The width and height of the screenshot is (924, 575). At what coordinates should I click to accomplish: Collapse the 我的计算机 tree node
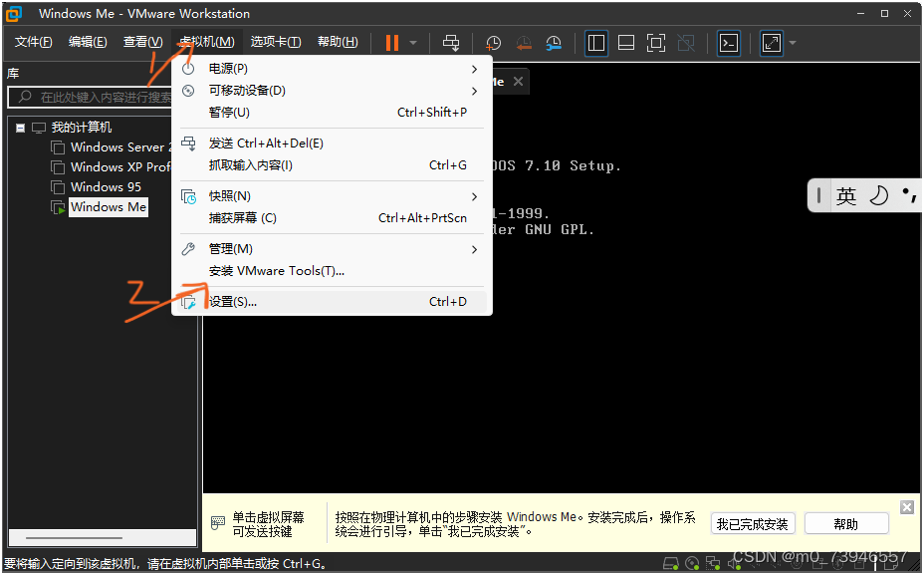coord(21,128)
